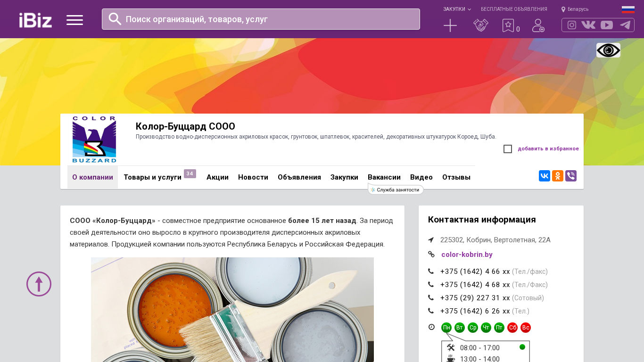
Task: Click address '225302, Кобрин, Вертолетная, 22А'
Action: tap(495, 240)
